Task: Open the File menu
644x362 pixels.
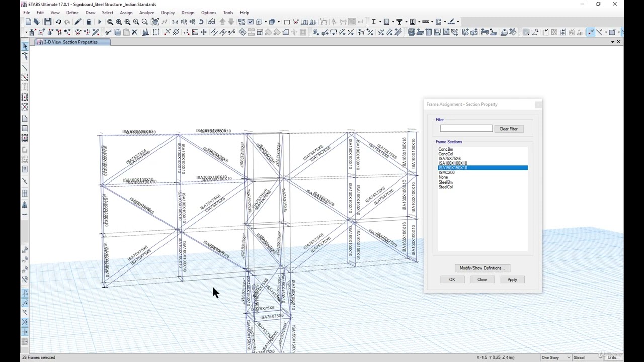Action: click(27, 13)
